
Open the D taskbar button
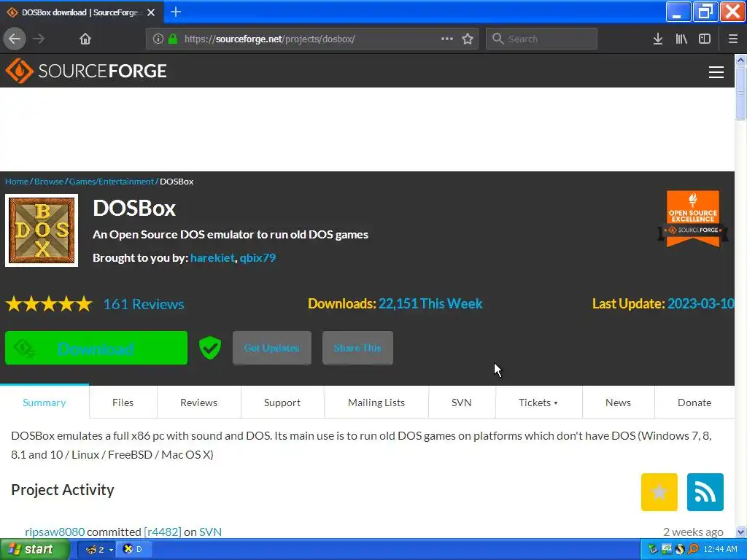click(x=134, y=549)
